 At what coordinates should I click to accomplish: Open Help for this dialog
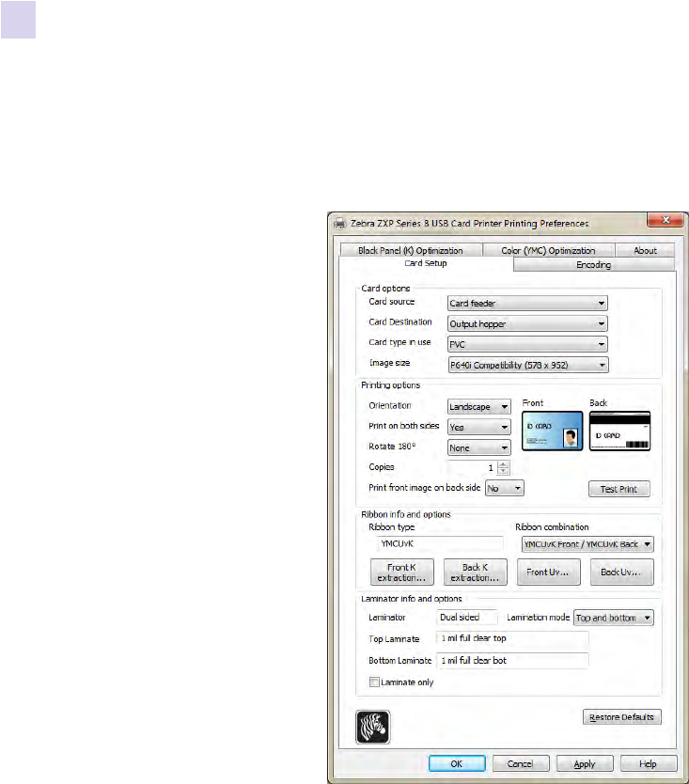[649, 763]
